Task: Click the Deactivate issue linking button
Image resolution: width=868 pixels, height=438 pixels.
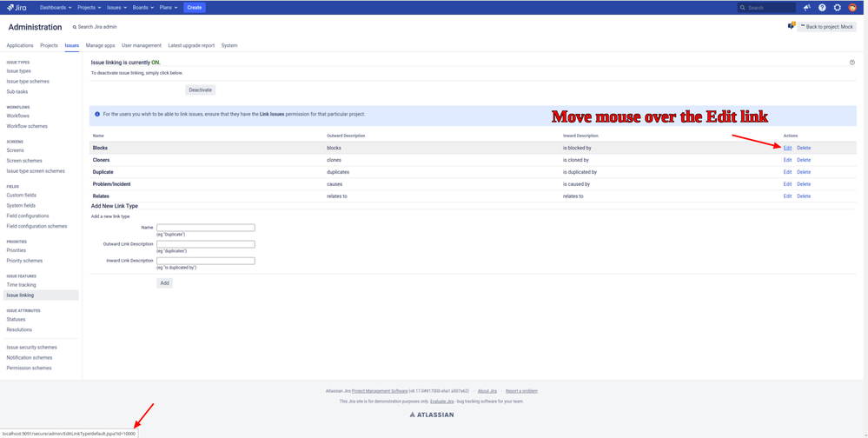Action: tap(201, 90)
